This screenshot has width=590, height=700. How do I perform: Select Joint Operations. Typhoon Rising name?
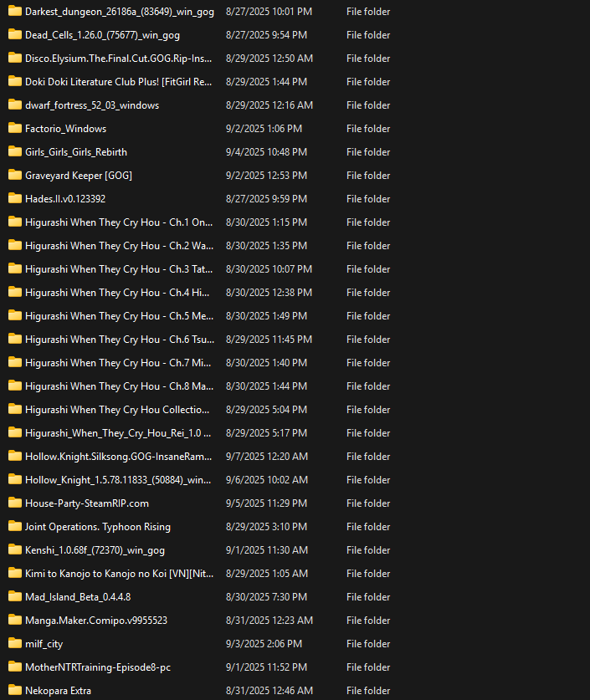point(98,527)
